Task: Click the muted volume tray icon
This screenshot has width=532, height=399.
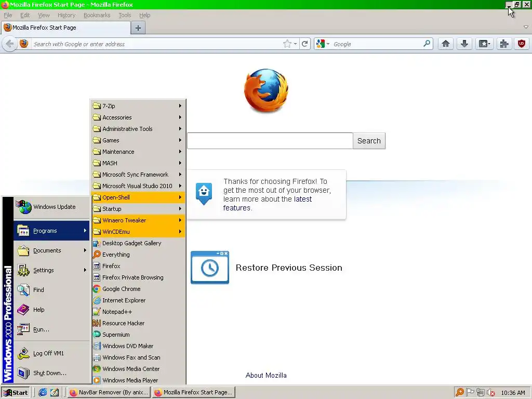Action: pyautogui.click(x=491, y=393)
